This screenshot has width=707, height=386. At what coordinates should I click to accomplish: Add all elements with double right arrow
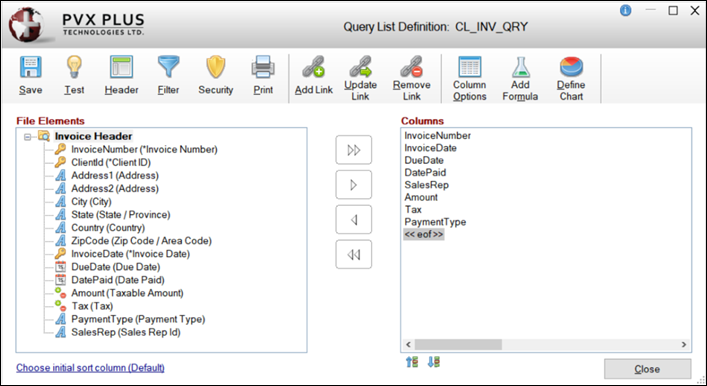pyautogui.click(x=354, y=150)
